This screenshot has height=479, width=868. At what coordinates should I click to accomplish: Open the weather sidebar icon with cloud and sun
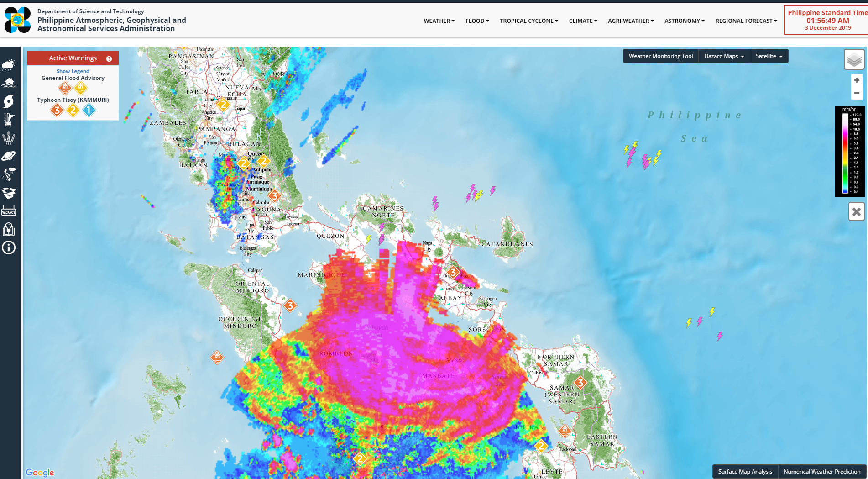9,65
